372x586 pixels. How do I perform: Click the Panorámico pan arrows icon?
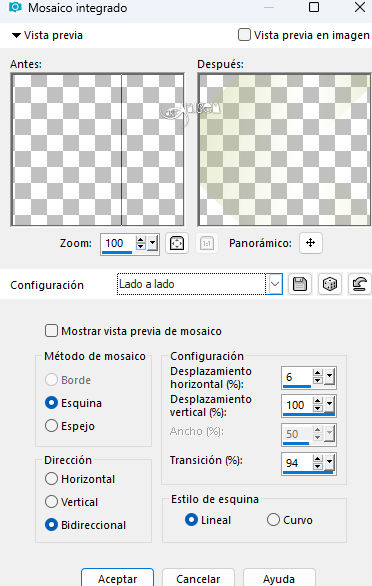click(x=310, y=243)
